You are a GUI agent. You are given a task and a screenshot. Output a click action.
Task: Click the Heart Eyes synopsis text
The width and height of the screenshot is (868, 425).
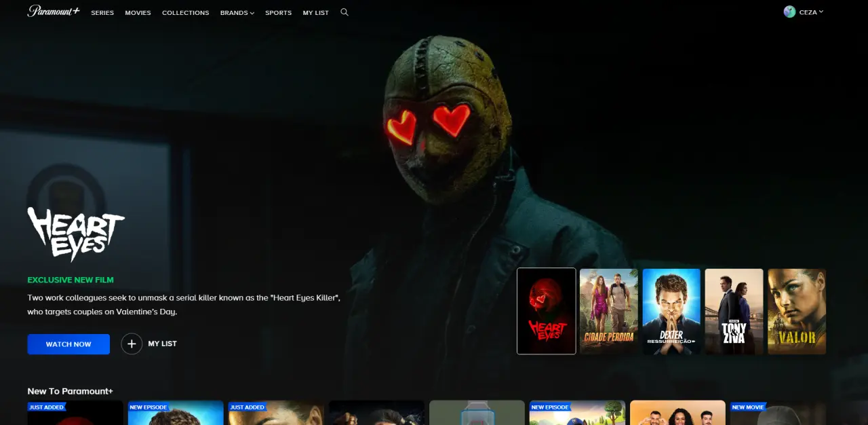click(184, 305)
